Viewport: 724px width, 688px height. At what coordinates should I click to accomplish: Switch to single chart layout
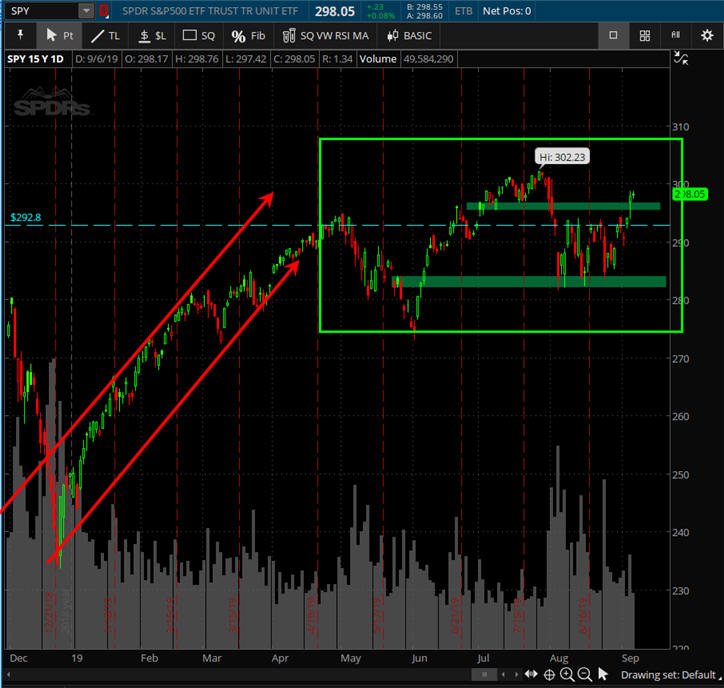tap(613, 35)
